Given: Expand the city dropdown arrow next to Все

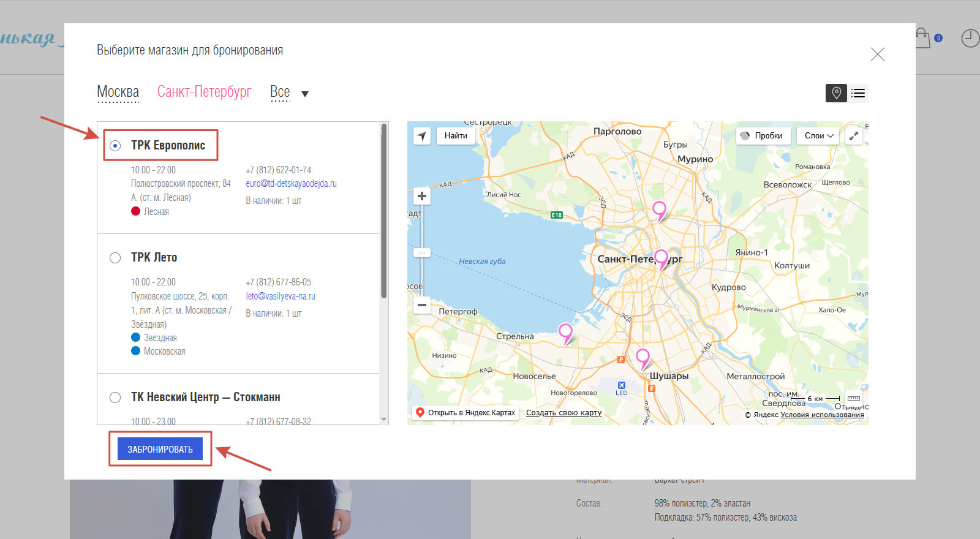Looking at the screenshot, I should 305,94.
